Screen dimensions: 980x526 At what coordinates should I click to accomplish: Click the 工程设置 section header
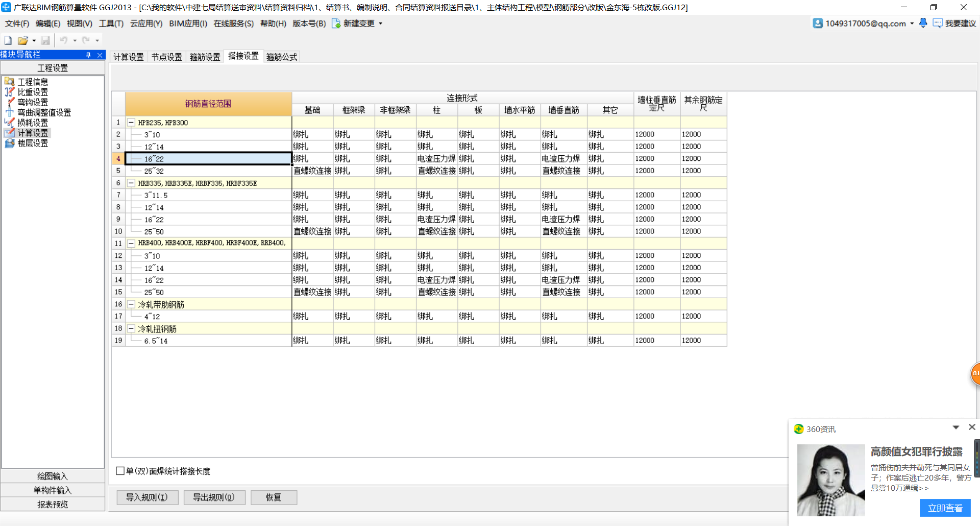coord(53,68)
